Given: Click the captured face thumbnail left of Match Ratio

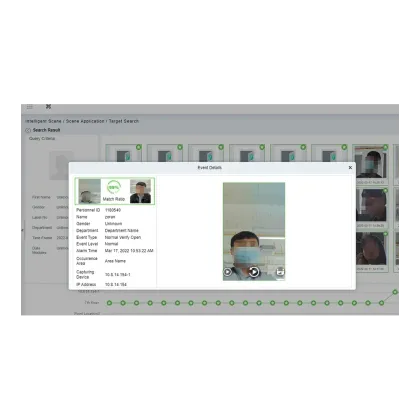Looking at the screenshot, I should click(89, 191).
